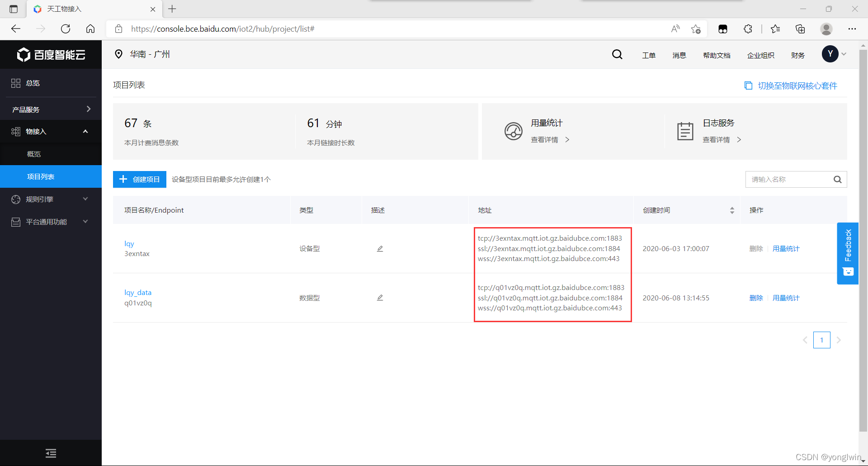Focus the 请输入名称 search field
Image resolution: width=868 pixels, height=466 pixels.
(789, 179)
